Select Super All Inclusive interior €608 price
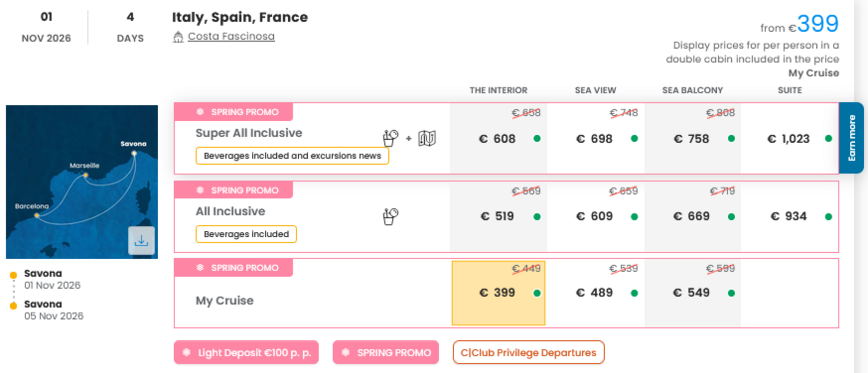 point(497,139)
